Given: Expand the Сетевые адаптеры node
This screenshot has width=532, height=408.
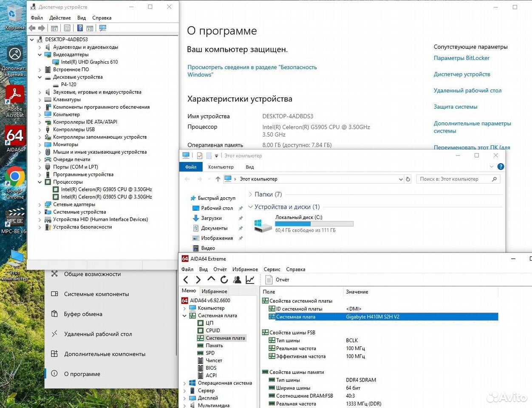Looking at the screenshot, I should (40, 204).
